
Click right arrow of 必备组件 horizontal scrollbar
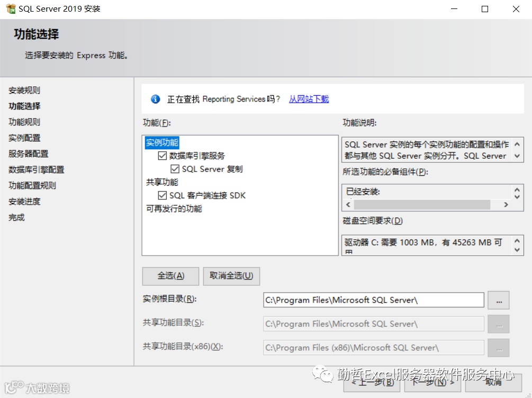(506, 205)
